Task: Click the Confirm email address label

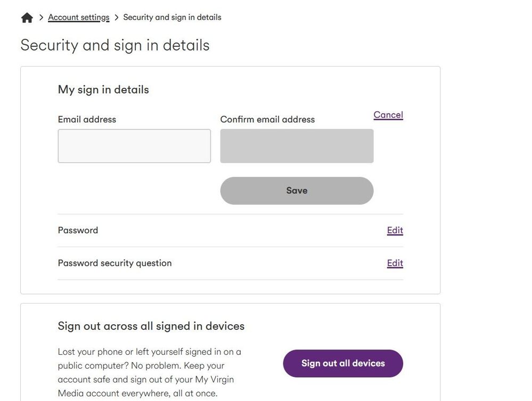Action: point(267,119)
